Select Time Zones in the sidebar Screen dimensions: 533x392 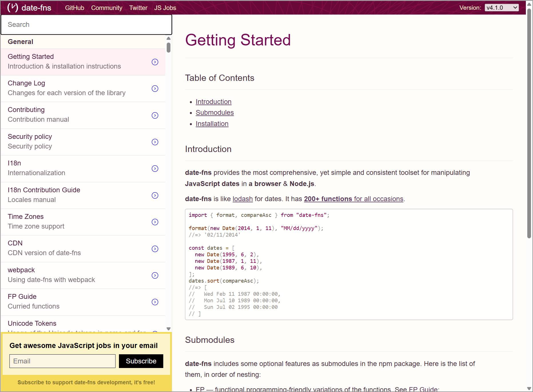[x=83, y=222]
